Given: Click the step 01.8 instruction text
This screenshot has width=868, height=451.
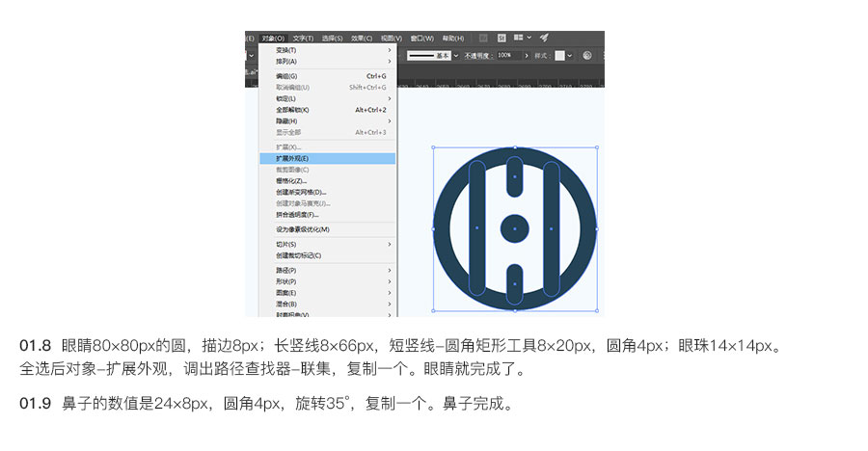Looking at the screenshot, I should coord(402,357).
